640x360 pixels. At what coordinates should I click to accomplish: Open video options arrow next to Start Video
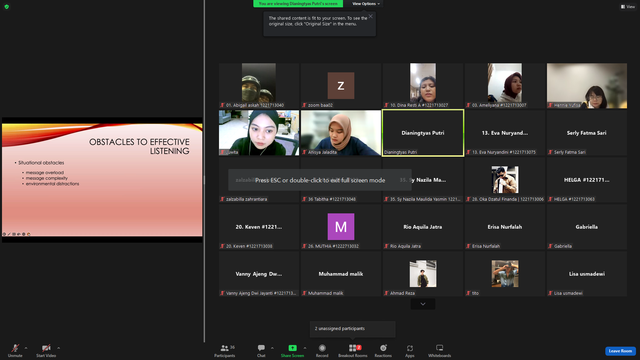pos(59,348)
